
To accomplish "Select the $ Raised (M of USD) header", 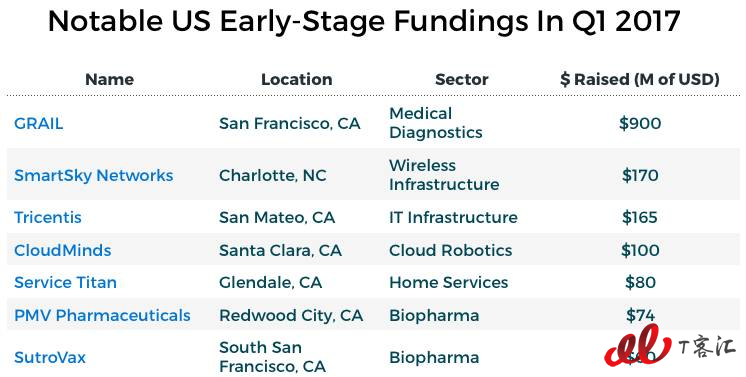I will 640,79.
